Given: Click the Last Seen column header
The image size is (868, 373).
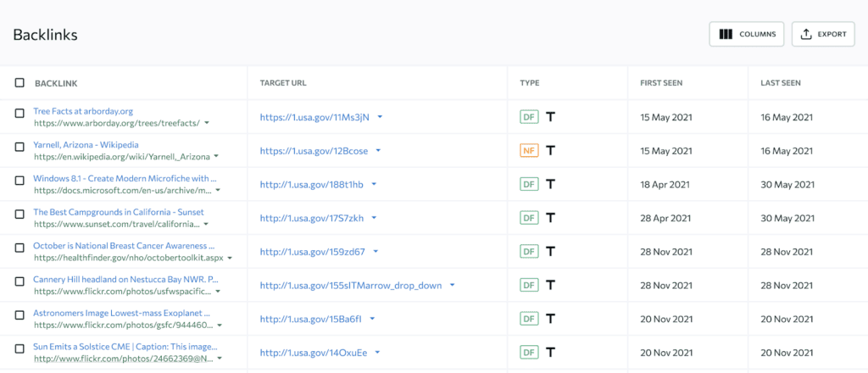Looking at the screenshot, I should [x=781, y=83].
